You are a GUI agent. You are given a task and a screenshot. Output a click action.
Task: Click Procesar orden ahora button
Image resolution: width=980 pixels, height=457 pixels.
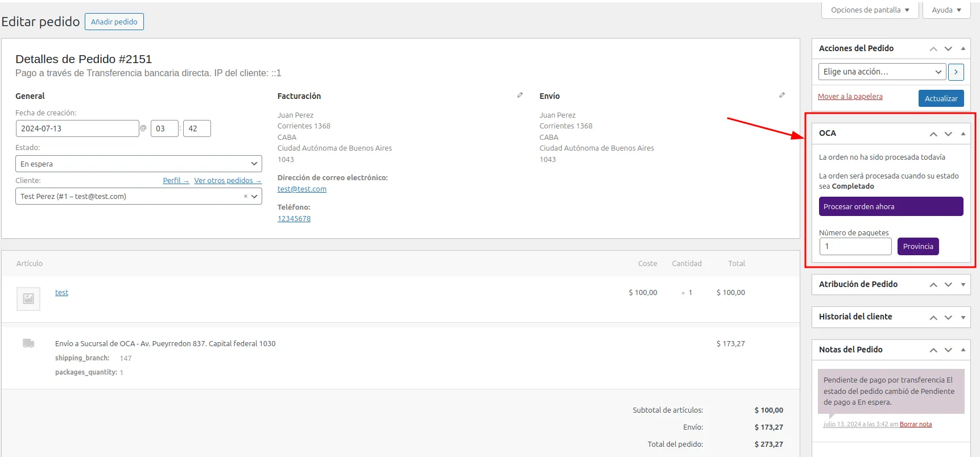click(x=891, y=206)
